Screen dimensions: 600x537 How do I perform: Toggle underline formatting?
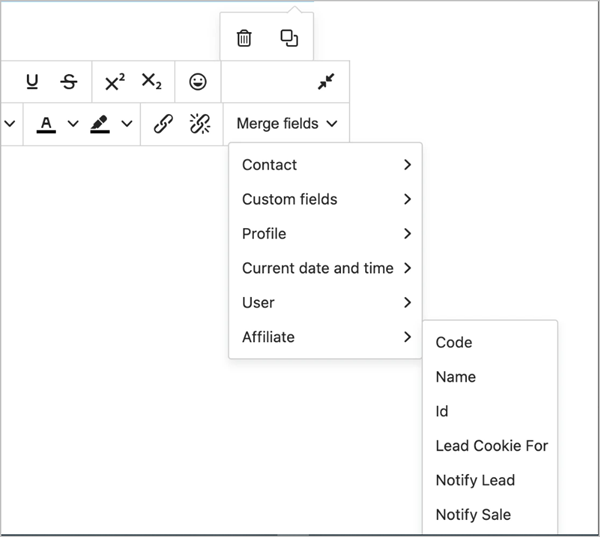click(32, 82)
